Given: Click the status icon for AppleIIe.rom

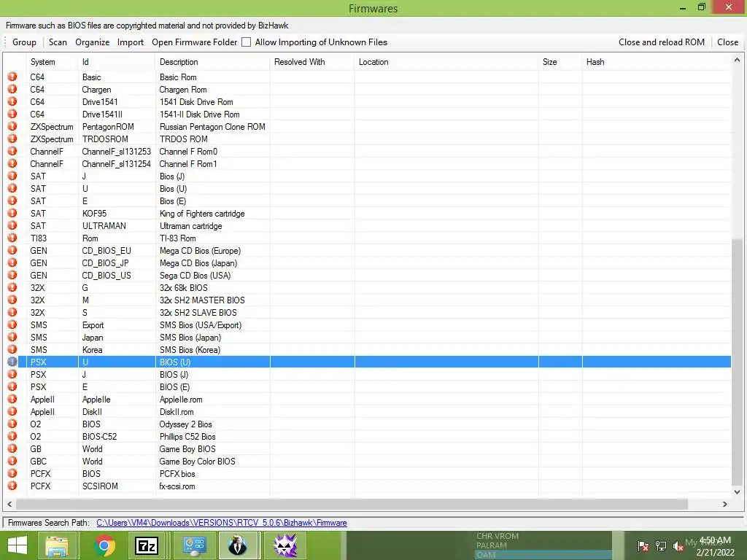Looking at the screenshot, I should point(12,399).
